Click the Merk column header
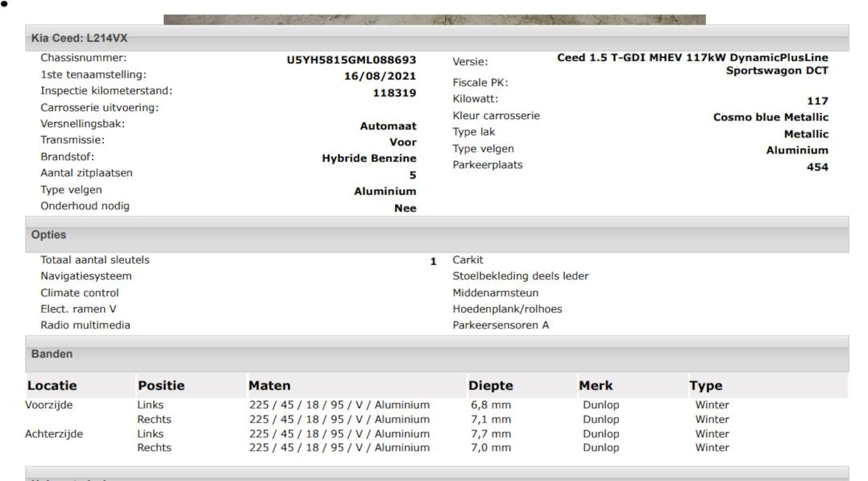 pyautogui.click(x=595, y=385)
